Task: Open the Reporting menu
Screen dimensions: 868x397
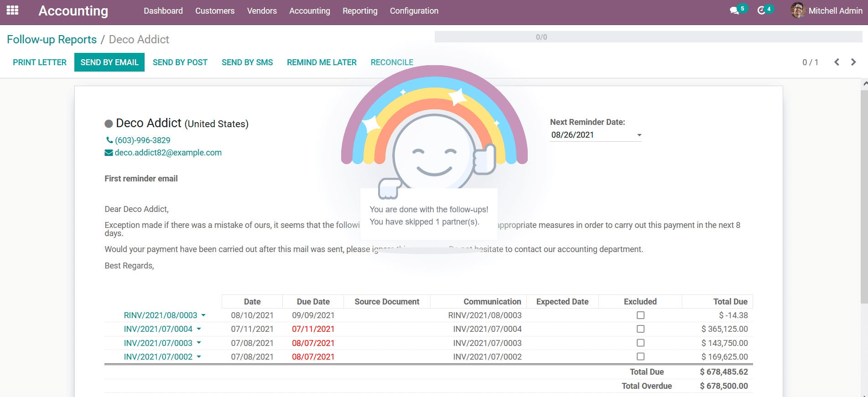Action: (360, 11)
